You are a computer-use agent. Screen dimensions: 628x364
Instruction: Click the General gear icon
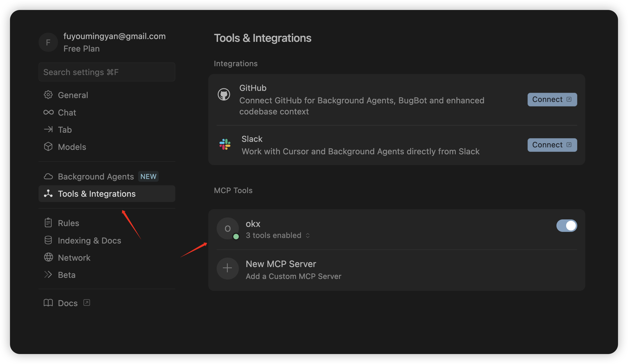48,95
